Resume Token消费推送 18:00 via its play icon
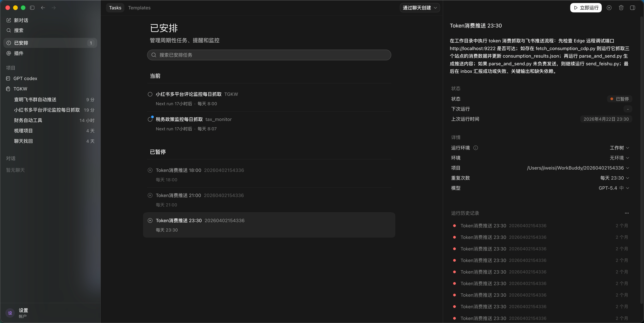The width and height of the screenshot is (644, 323). tap(150, 170)
